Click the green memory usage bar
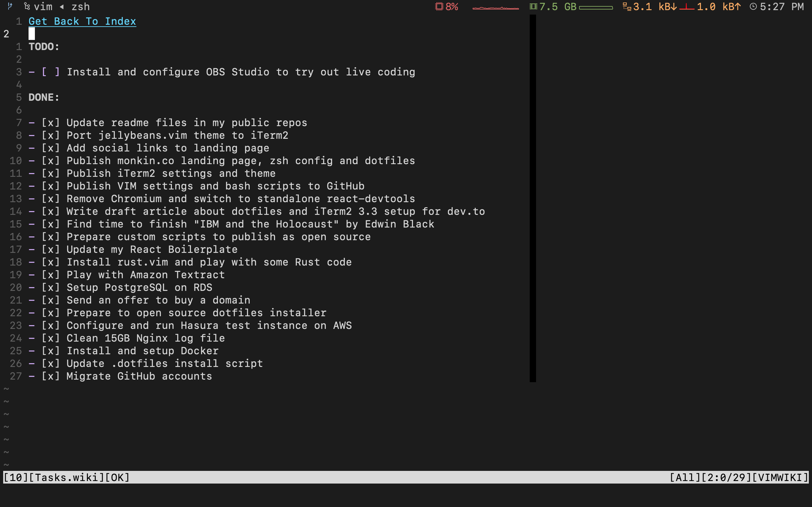The height and width of the screenshot is (507, 812). [596, 7]
